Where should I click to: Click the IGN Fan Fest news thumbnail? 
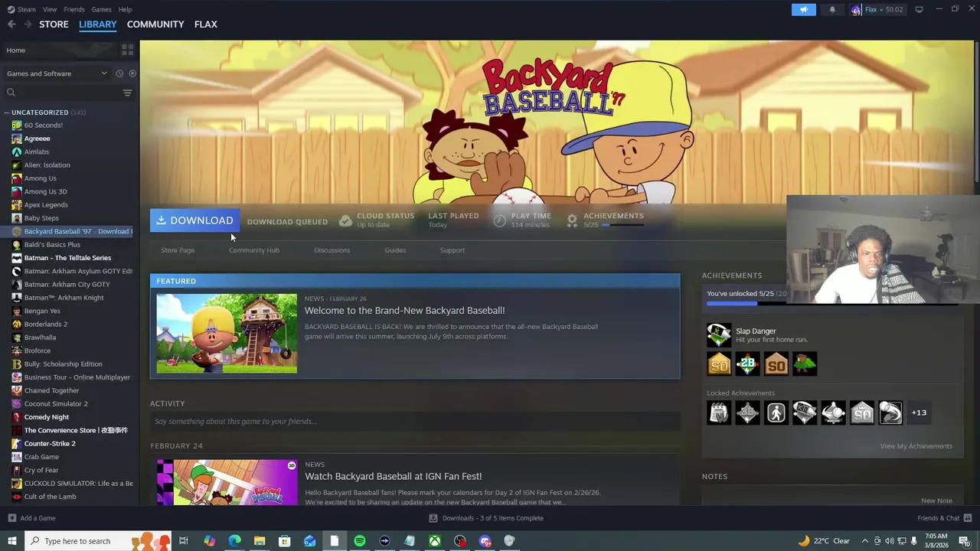[227, 482]
